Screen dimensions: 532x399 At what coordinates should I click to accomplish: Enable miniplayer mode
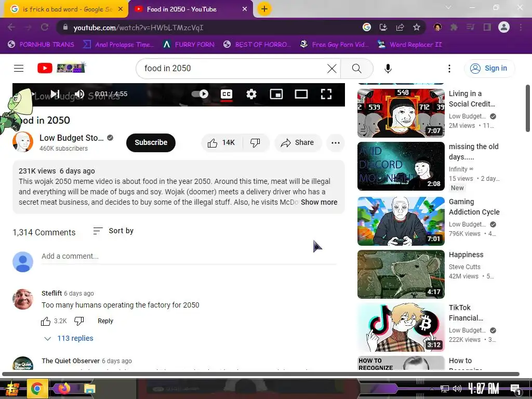(x=276, y=94)
